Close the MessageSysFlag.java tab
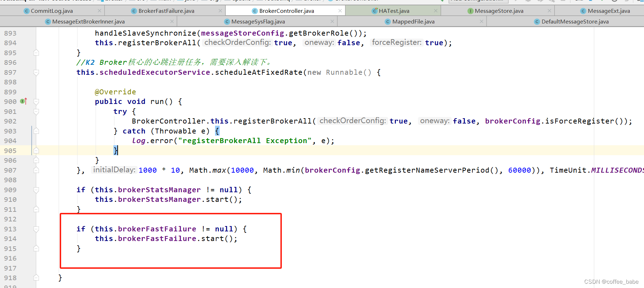This screenshot has width=644, height=288. [332, 22]
